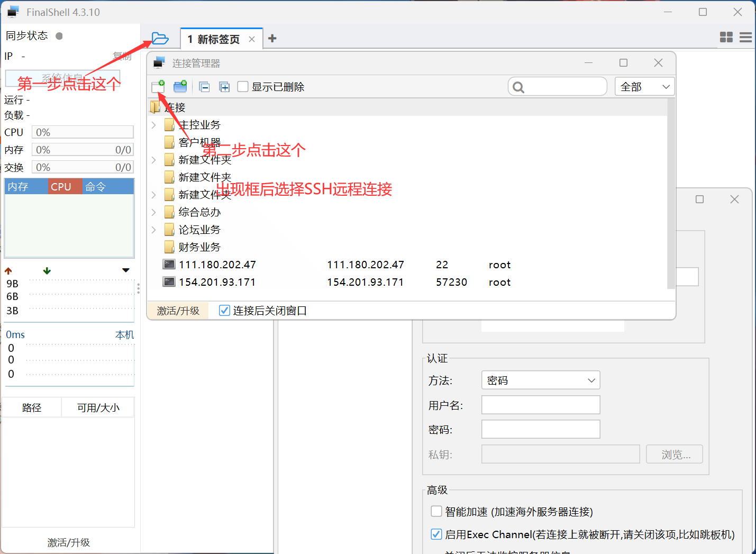Select the 财务业务 folder icon
The image size is (756, 554).
[x=169, y=247]
